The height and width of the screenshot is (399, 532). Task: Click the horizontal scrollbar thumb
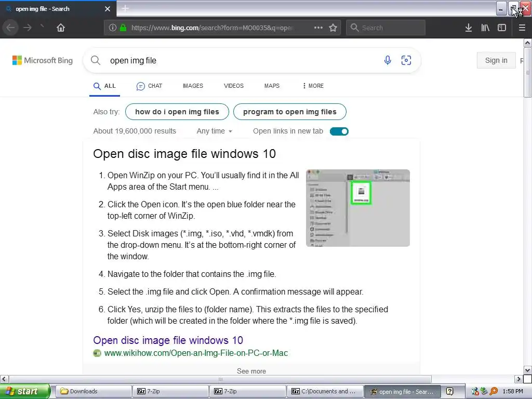(220, 379)
